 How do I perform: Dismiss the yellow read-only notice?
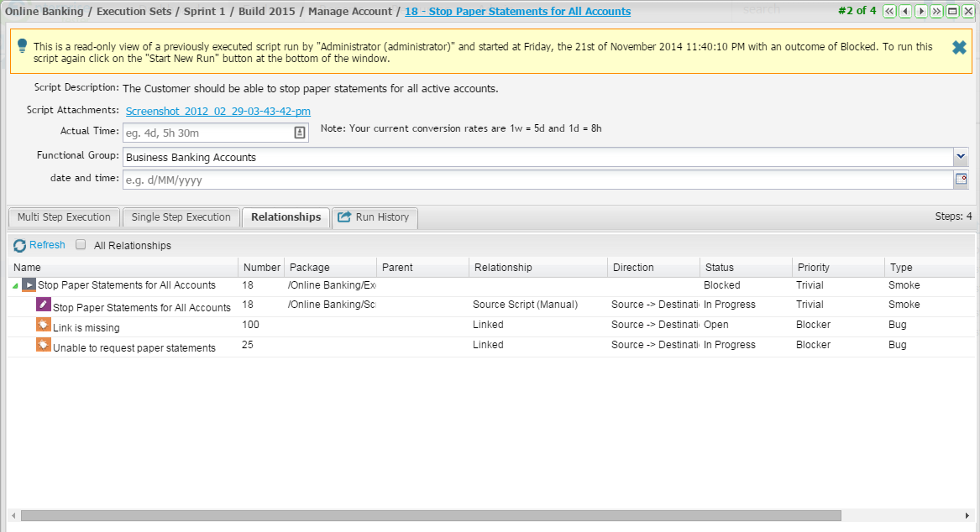959,48
